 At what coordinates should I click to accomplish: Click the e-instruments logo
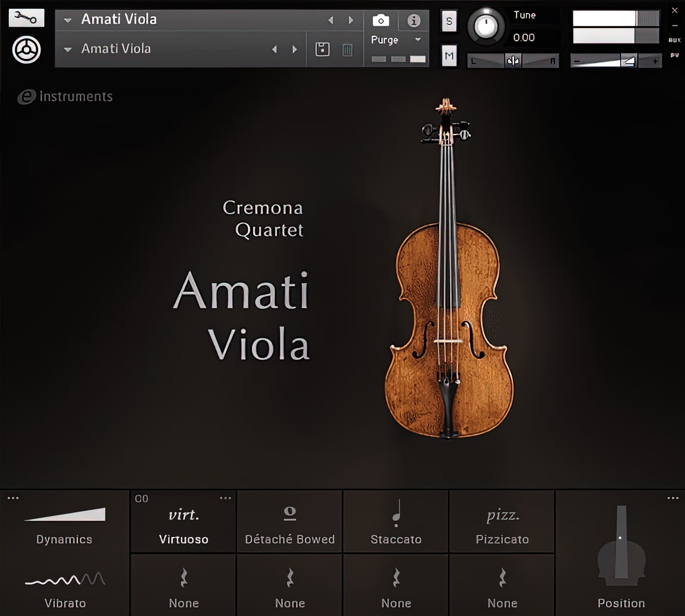point(65,96)
